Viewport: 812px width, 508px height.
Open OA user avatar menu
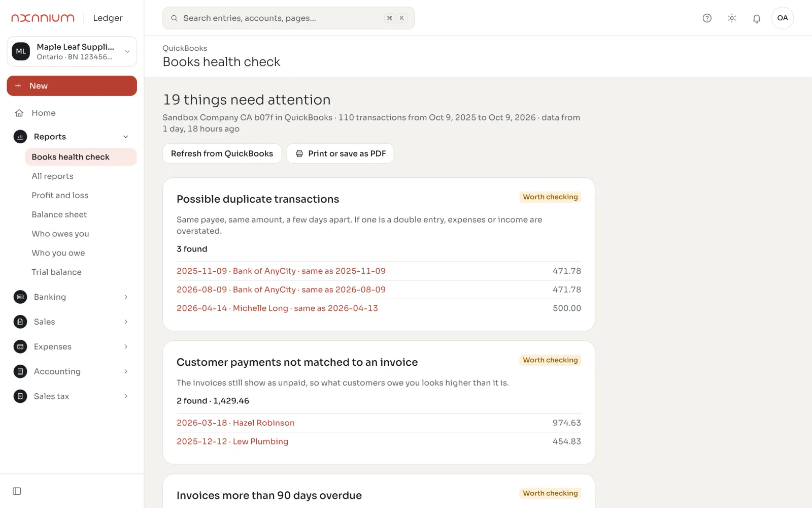pyautogui.click(x=783, y=18)
